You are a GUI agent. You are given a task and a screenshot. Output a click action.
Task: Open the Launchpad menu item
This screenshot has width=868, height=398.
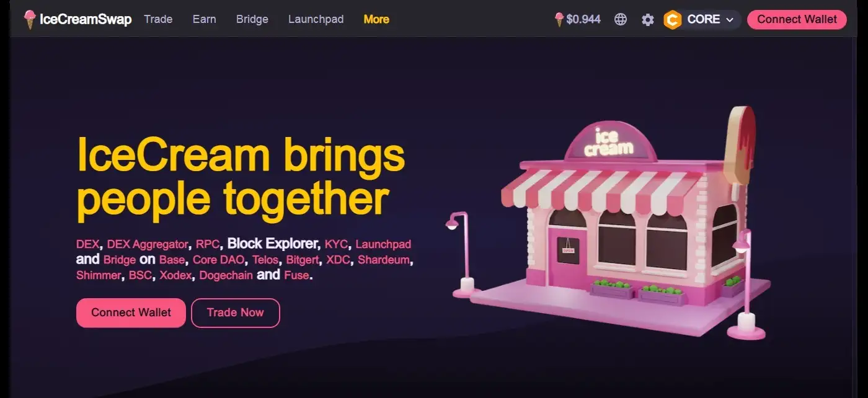(x=316, y=19)
